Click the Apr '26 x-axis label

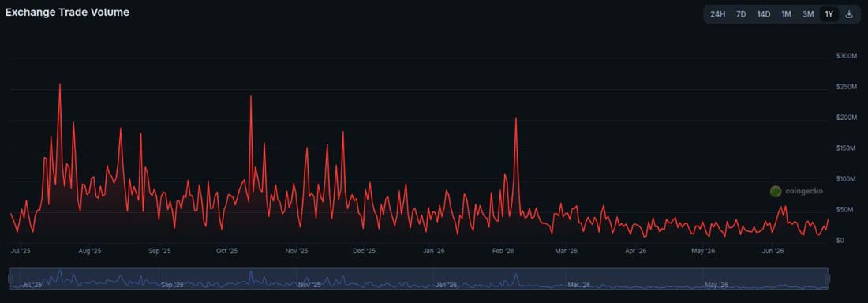click(635, 251)
